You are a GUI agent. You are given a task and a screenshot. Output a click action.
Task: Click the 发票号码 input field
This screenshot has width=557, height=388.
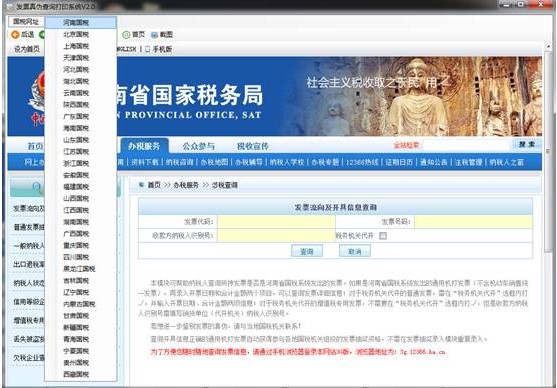(x=473, y=222)
